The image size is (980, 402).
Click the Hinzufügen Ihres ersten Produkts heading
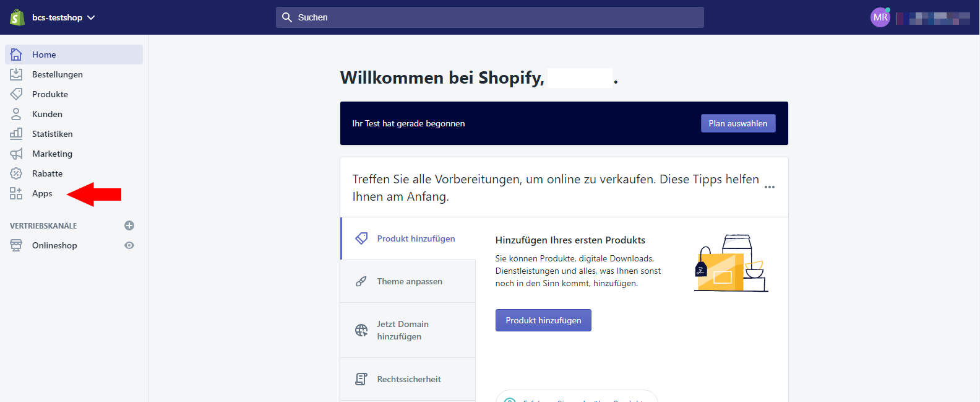570,240
